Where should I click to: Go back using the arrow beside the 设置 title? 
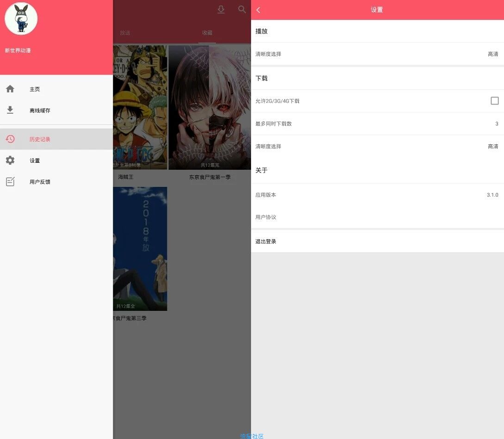tap(258, 10)
